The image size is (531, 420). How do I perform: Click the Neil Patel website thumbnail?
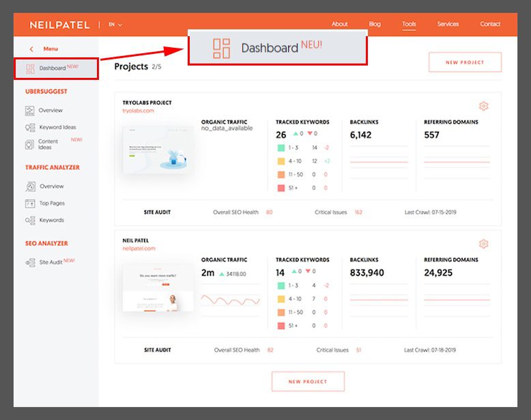158,288
